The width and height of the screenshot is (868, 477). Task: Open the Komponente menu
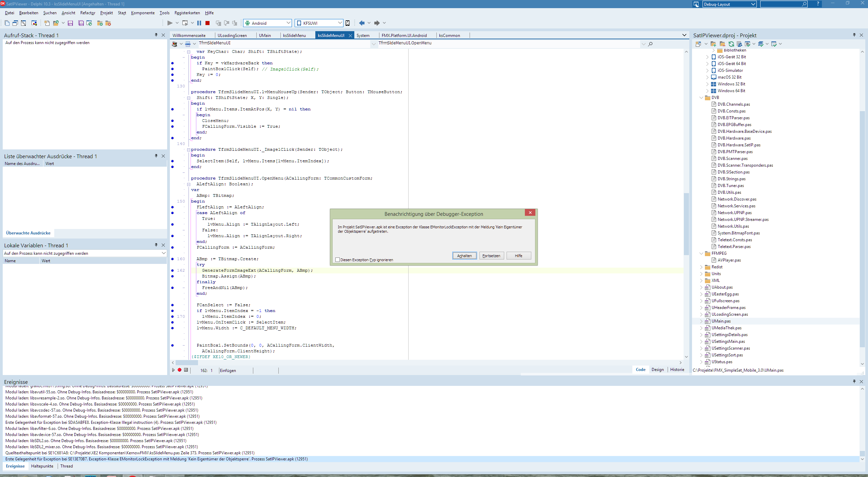143,13
